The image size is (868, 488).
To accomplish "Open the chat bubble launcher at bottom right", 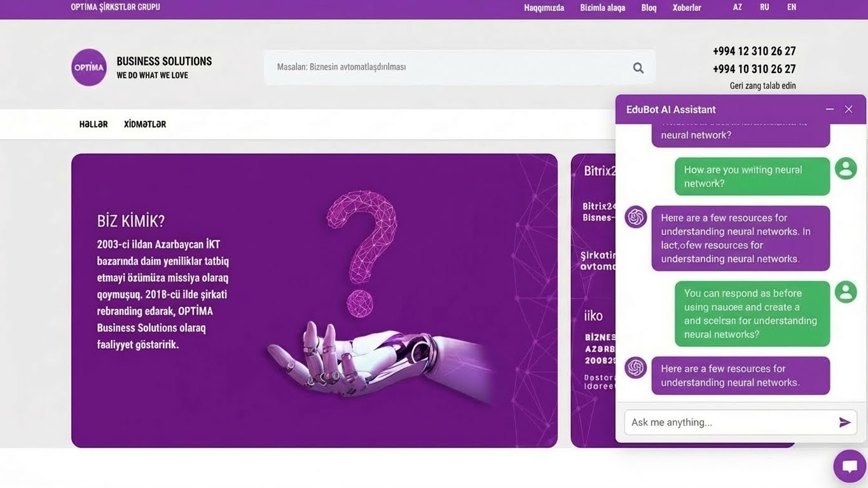I will [849, 466].
